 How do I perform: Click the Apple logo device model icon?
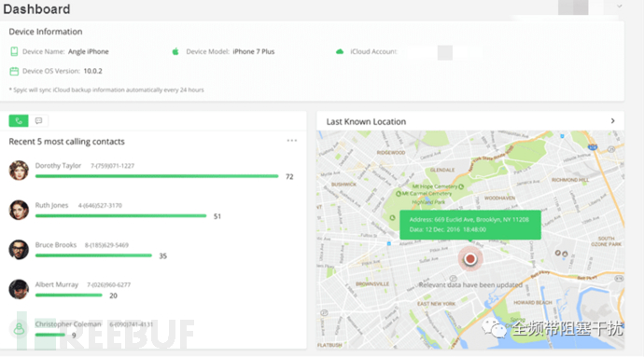175,51
